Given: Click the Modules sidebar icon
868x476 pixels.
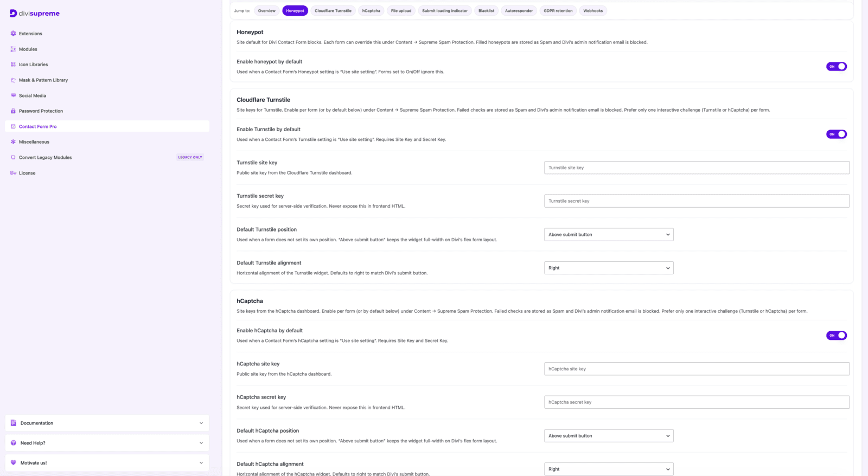Looking at the screenshot, I should (x=13, y=49).
